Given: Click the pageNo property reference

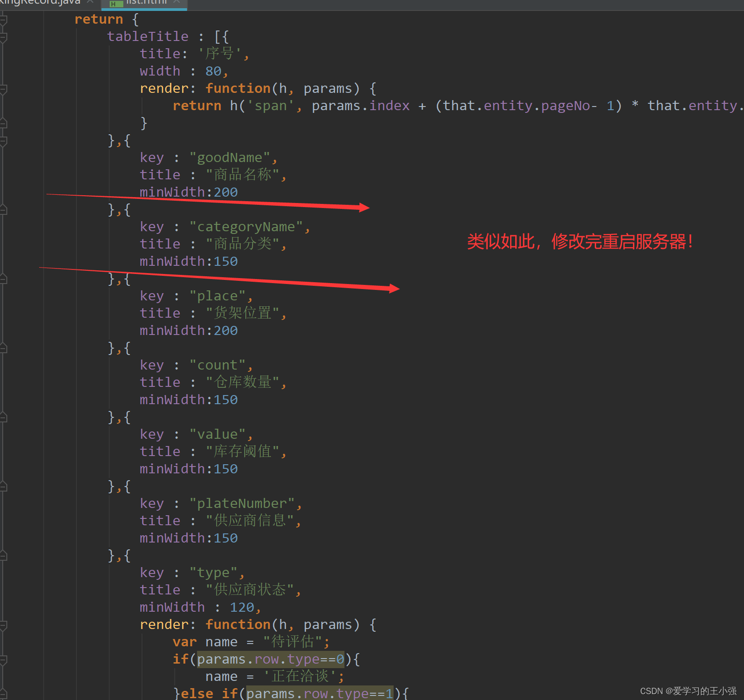Looking at the screenshot, I should click(x=566, y=106).
